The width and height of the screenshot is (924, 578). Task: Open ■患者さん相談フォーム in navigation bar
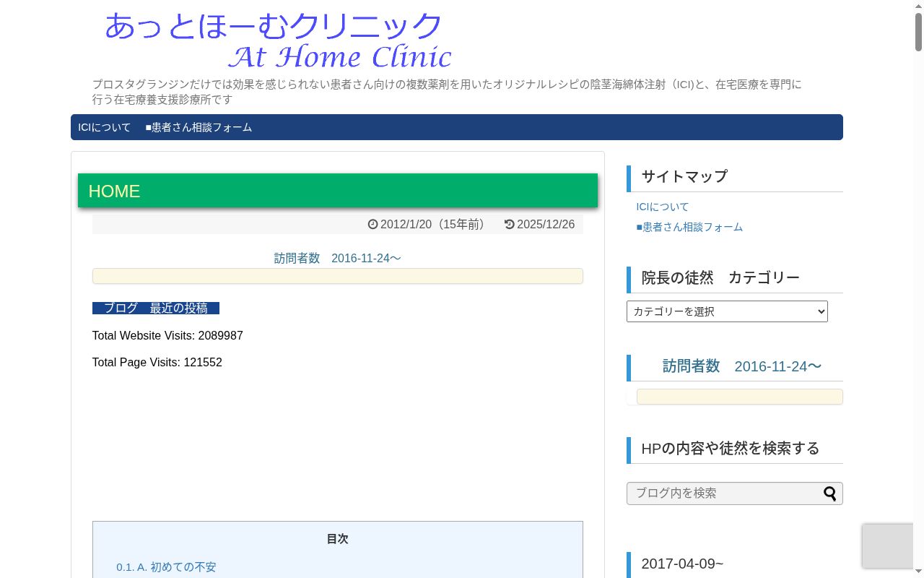pyautogui.click(x=199, y=127)
